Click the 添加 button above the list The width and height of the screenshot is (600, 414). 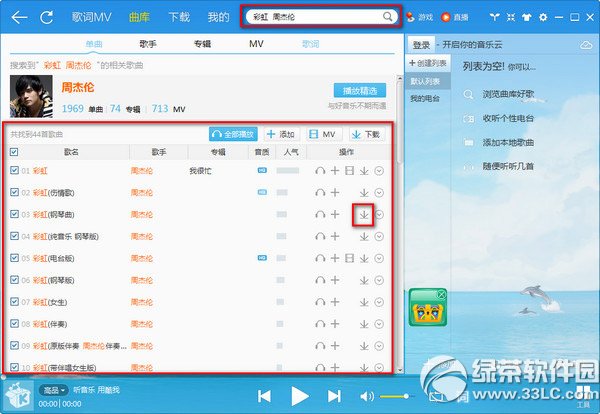pyautogui.click(x=281, y=134)
